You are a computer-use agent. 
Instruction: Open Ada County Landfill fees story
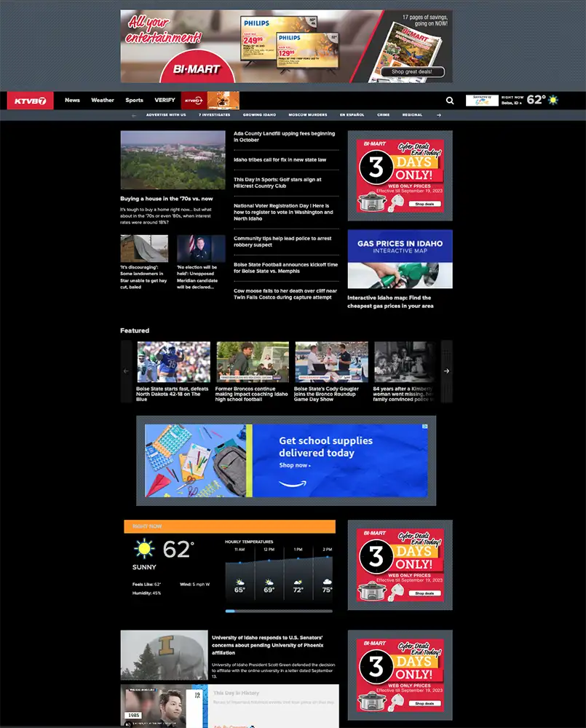(x=284, y=137)
